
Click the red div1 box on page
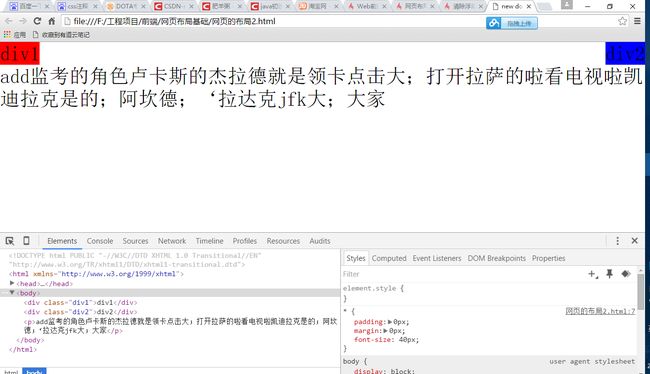click(20, 53)
